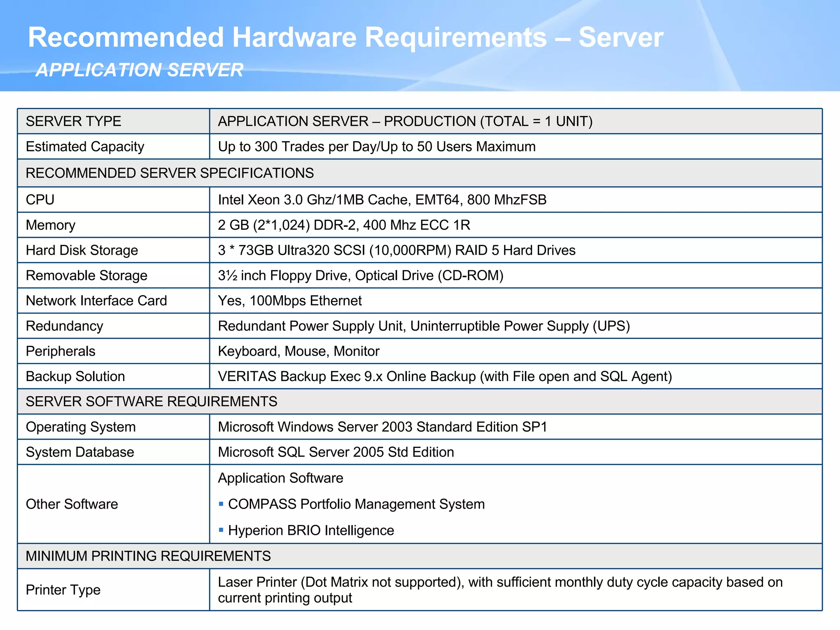Select the 'RECOMMENDED SERVER SPECIFICATIONS' section header
Screen dimensions: 840x630
[169, 173]
